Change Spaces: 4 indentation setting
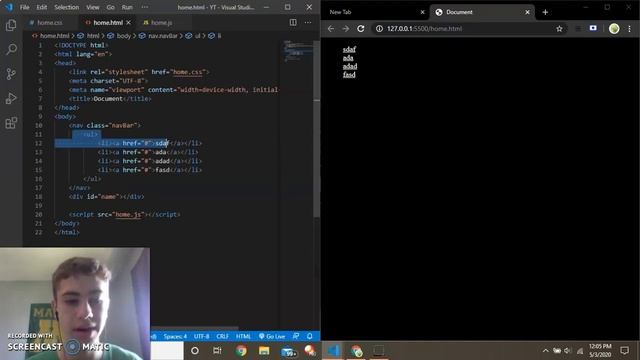 pyautogui.click(x=175, y=336)
